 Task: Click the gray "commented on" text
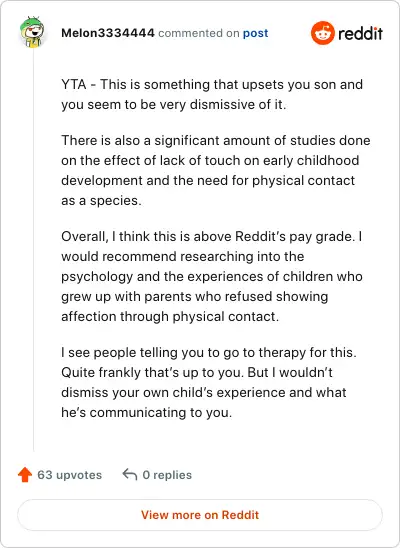coord(198,33)
